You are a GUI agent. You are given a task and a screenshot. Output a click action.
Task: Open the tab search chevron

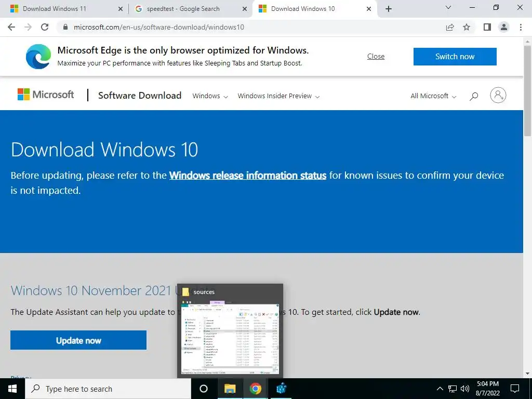448,7
